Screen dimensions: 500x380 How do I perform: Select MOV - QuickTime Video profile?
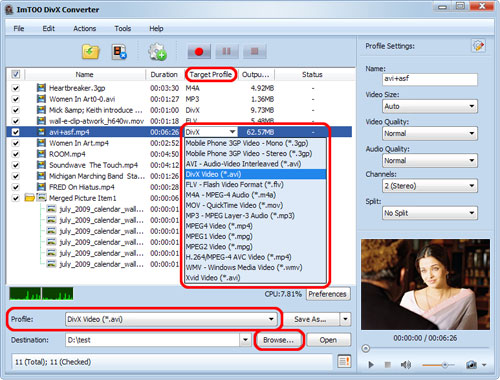point(255,205)
